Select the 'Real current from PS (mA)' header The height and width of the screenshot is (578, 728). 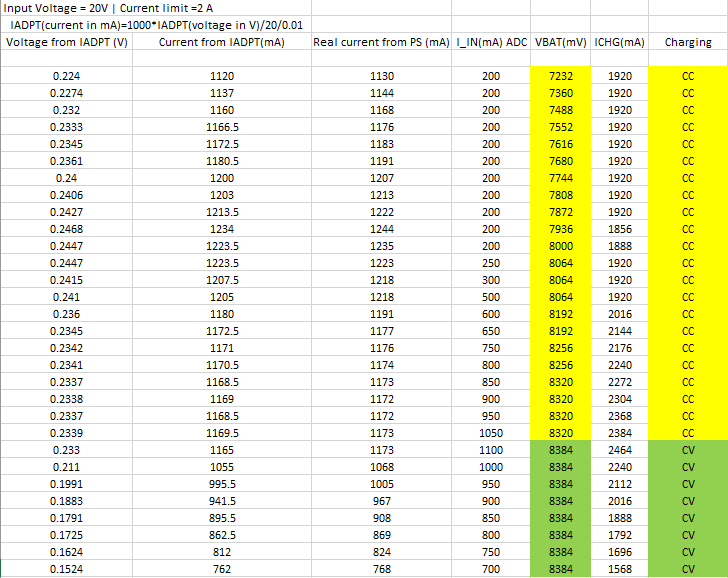tap(381, 42)
